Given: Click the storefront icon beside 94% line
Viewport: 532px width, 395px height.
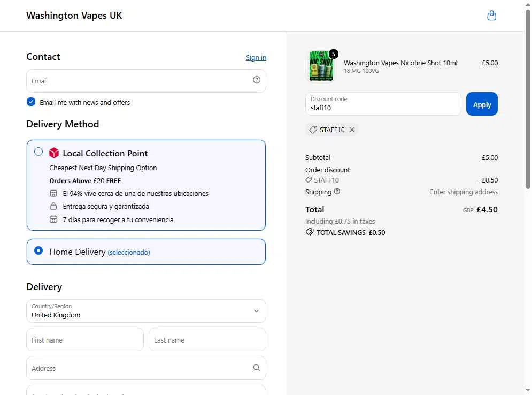Looking at the screenshot, I should pyautogui.click(x=53, y=194).
